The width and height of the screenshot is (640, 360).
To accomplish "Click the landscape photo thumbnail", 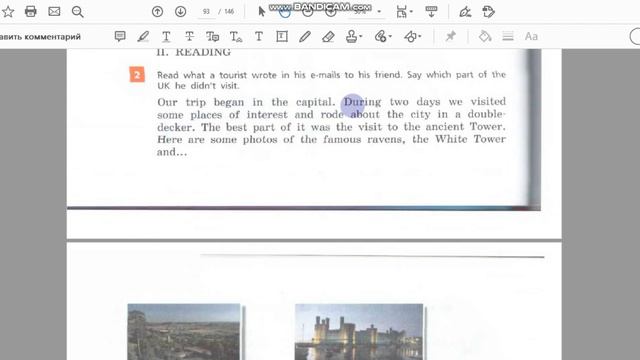I will pos(184,332).
